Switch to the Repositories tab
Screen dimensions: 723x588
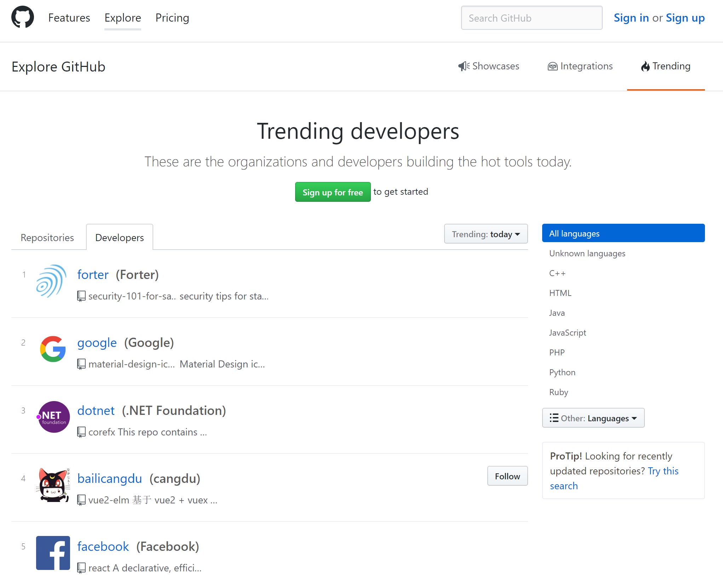point(47,238)
